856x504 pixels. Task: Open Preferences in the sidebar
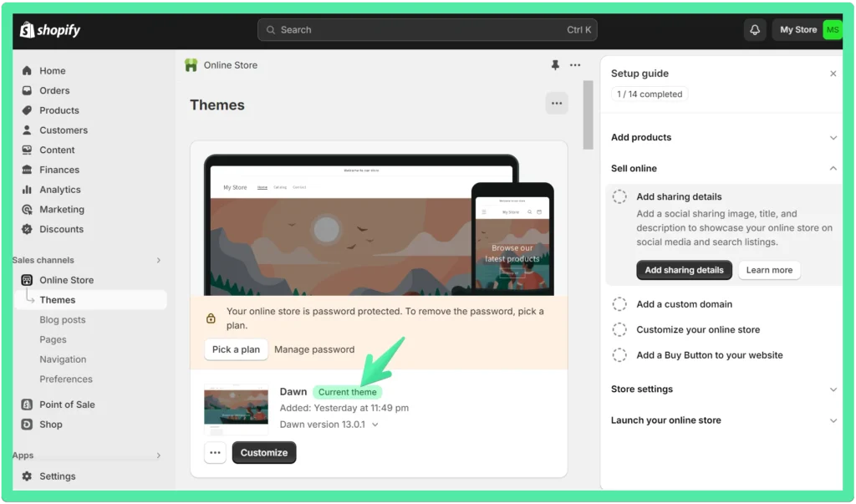(x=66, y=379)
